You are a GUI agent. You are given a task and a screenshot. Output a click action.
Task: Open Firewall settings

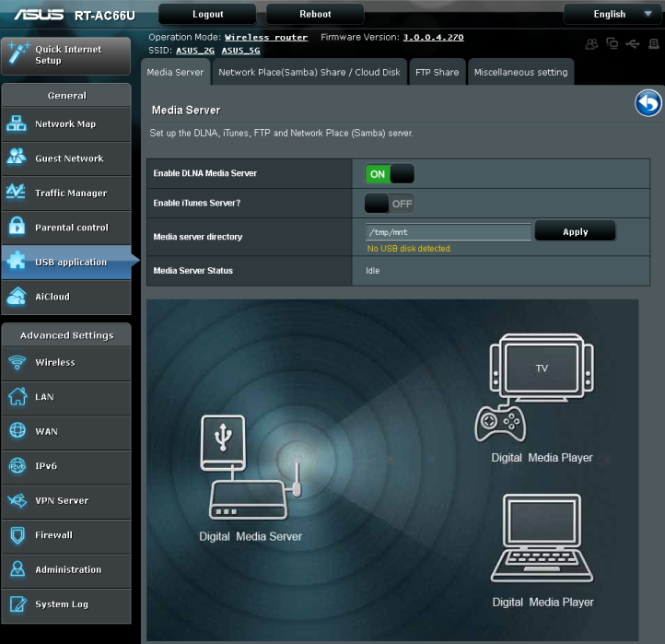pyautogui.click(x=66, y=535)
